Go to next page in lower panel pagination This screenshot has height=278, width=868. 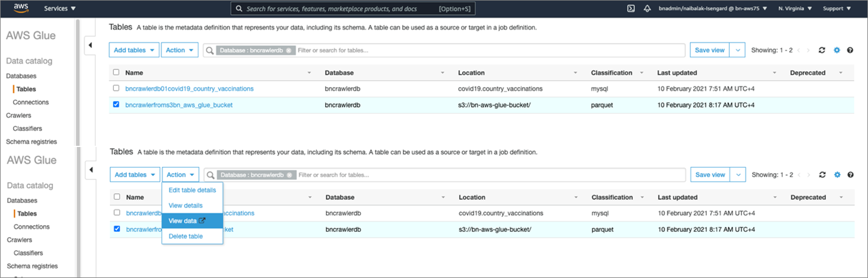tap(809, 175)
